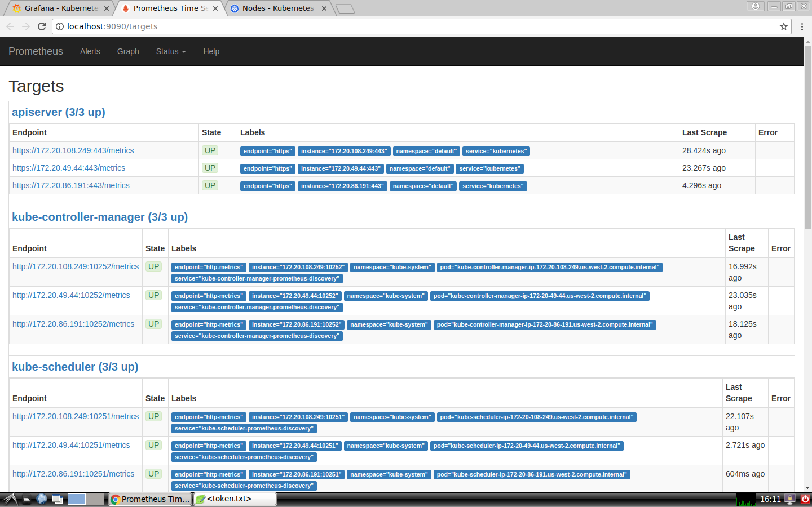Open the Alerts page in navbar
This screenshot has height=507, width=812.
click(x=90, y=51)
